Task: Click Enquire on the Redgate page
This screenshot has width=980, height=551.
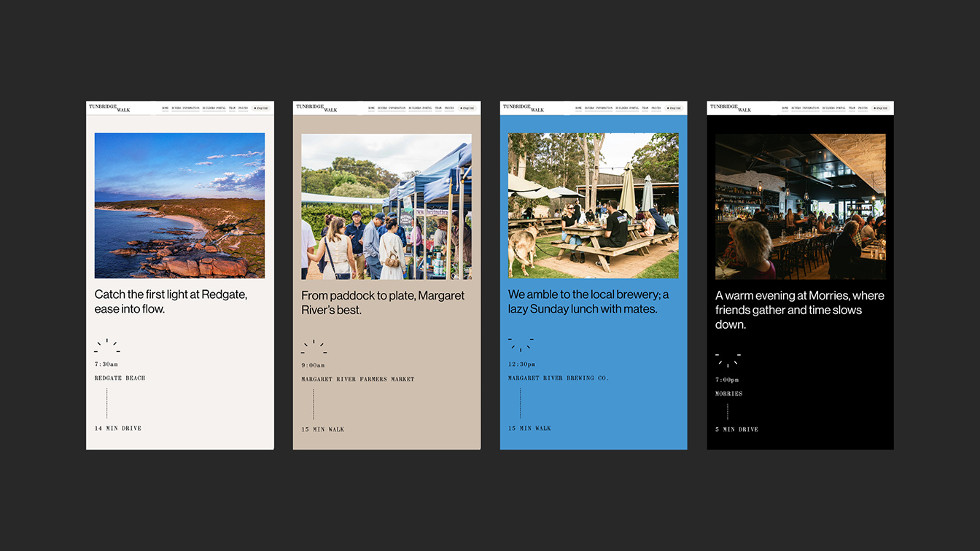Action: (x=261, y=108)
